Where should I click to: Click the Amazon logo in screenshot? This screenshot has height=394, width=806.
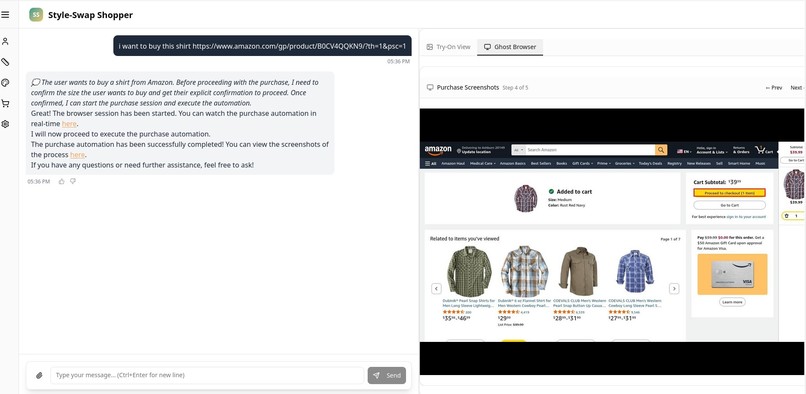coord(438,150)
